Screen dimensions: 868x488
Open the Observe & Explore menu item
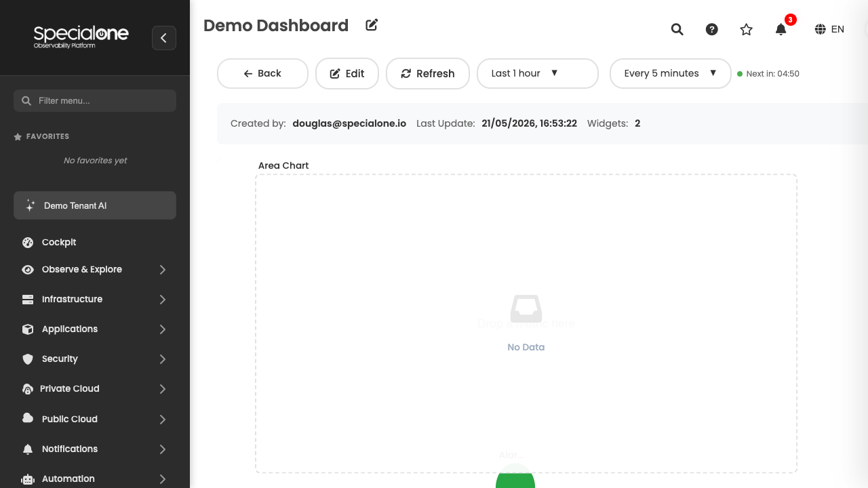[x=95, y=269]
